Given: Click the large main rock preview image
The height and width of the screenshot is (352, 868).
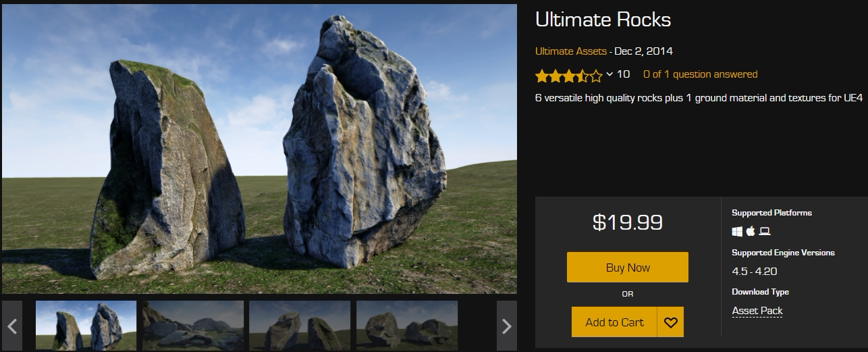Looking at the screenshot, I should [259, 149].
